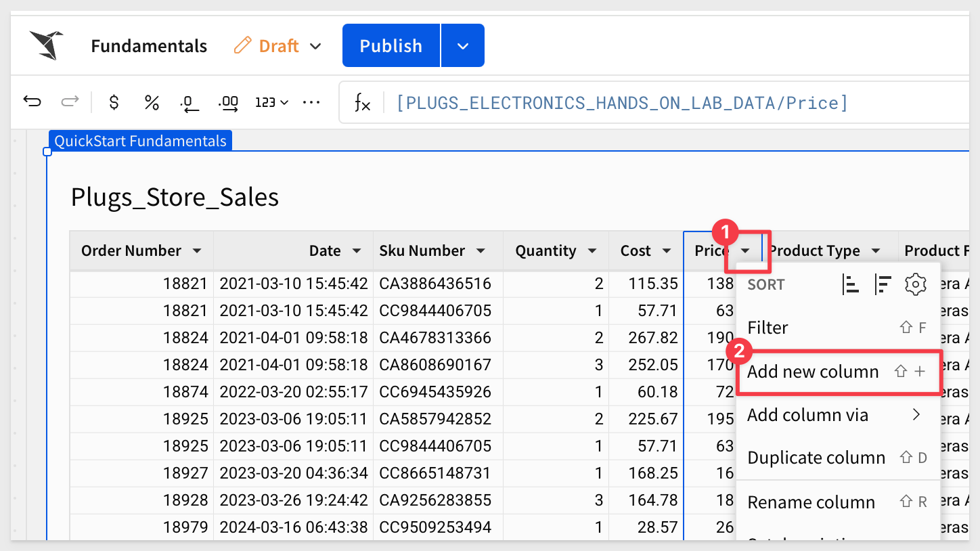The width and height of the screenshot is (980, 551).
Task: Select cell with Sku CA3886436516
Action: pos(438,284)
